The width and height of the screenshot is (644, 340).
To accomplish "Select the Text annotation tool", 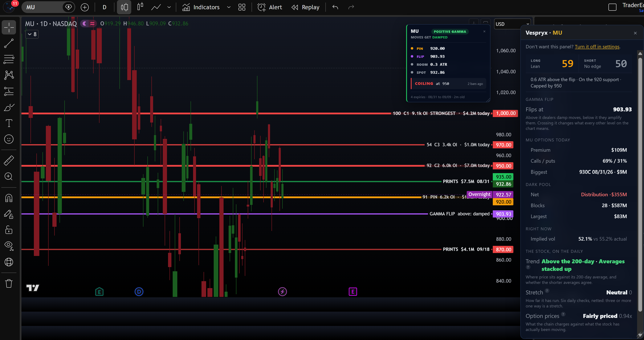I will click(x=9, y=123).
